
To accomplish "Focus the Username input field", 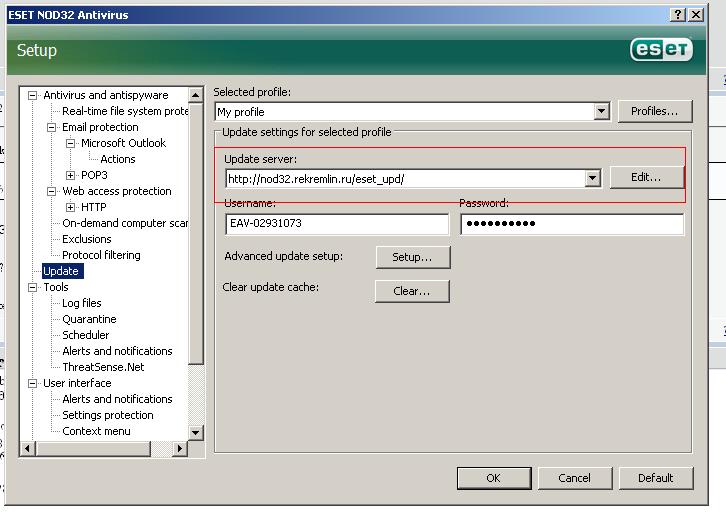I will click(x=337, y=224).
